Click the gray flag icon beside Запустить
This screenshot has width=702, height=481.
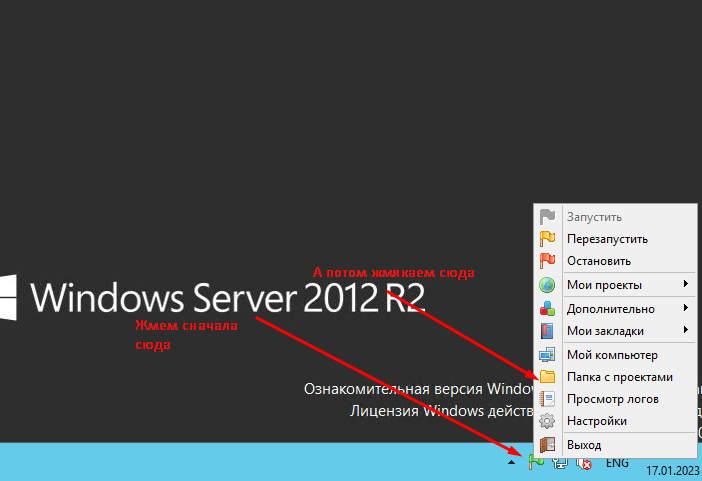pyautogui.click(x=547, y=217)
